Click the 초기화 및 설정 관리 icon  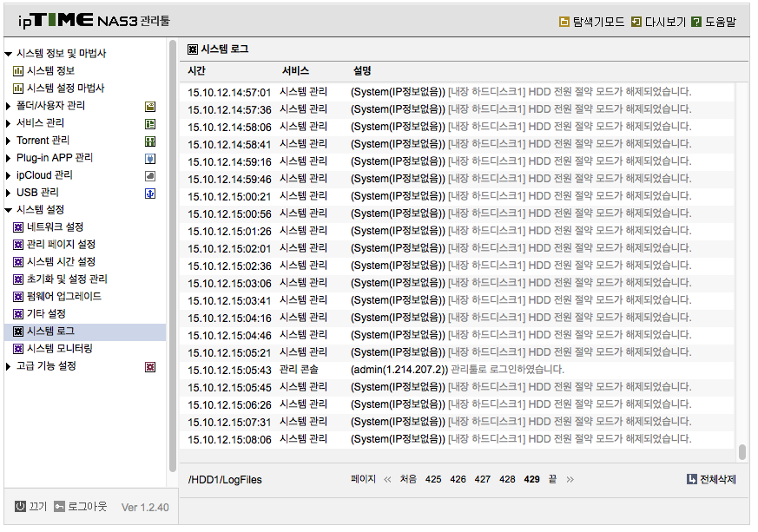click(18, 279)
